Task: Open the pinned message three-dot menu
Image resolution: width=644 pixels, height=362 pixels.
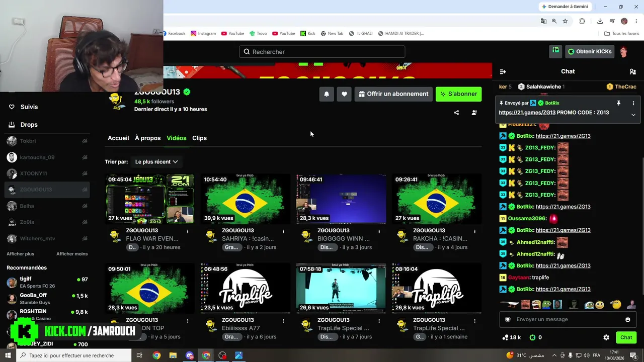Action: coord(633,103)
